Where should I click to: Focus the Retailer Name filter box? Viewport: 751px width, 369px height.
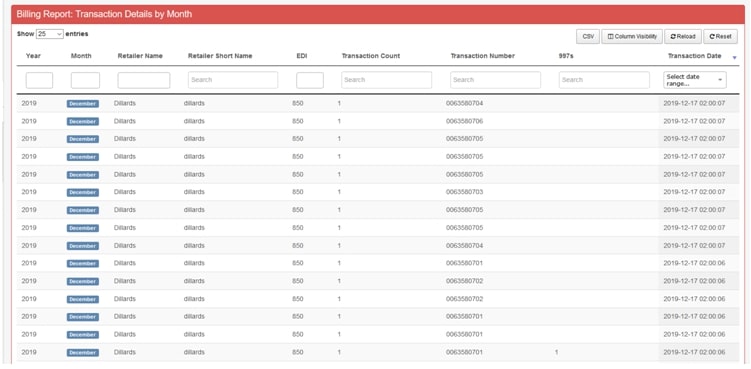pyautogui.click(x=144, y=80)
